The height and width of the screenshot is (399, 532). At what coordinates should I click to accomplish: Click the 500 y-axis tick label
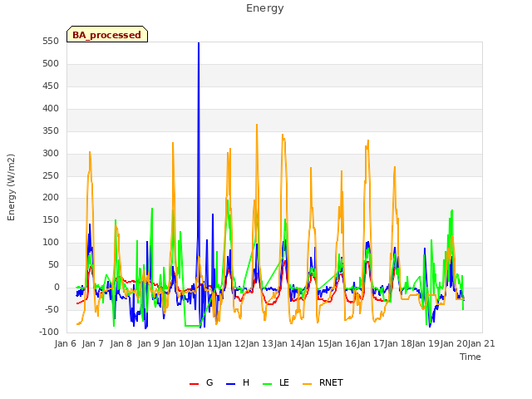click(51, 64)
